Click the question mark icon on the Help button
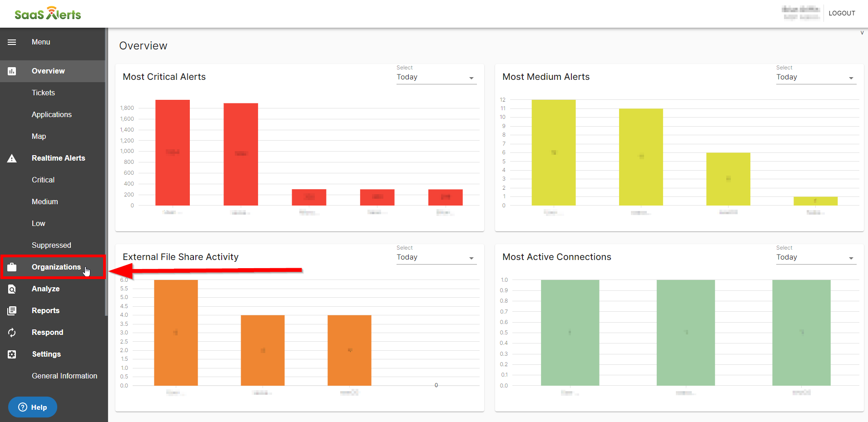The height and width of the screenshot is (422, 868). pos(23,407)
